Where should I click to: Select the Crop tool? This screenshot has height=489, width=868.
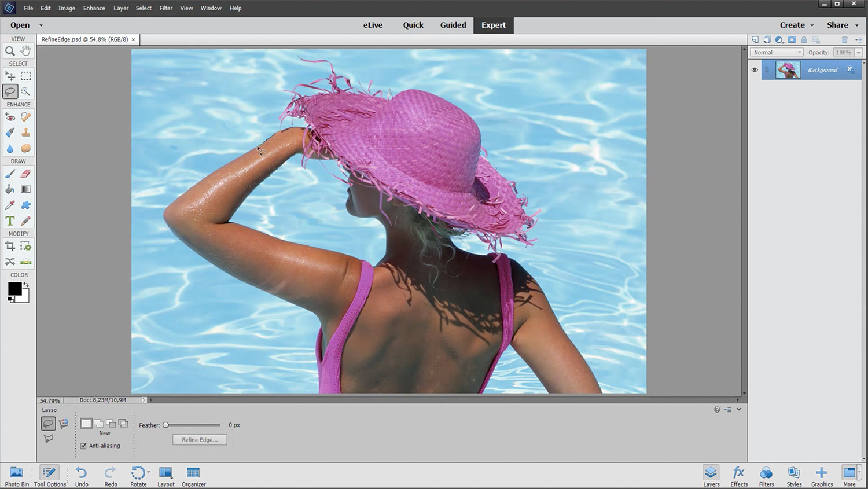[10, 246]
